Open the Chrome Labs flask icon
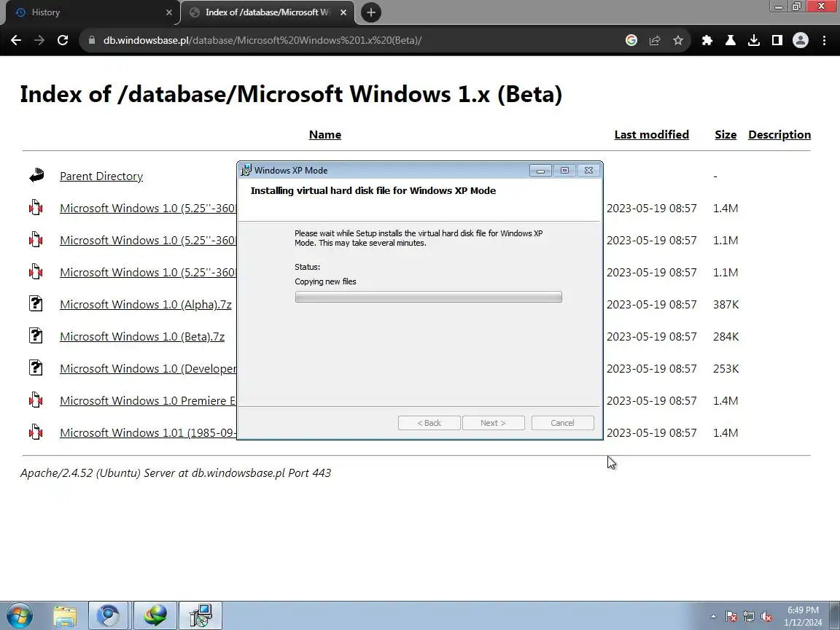The height and width of the screenshot is (630, 840). 730,40
